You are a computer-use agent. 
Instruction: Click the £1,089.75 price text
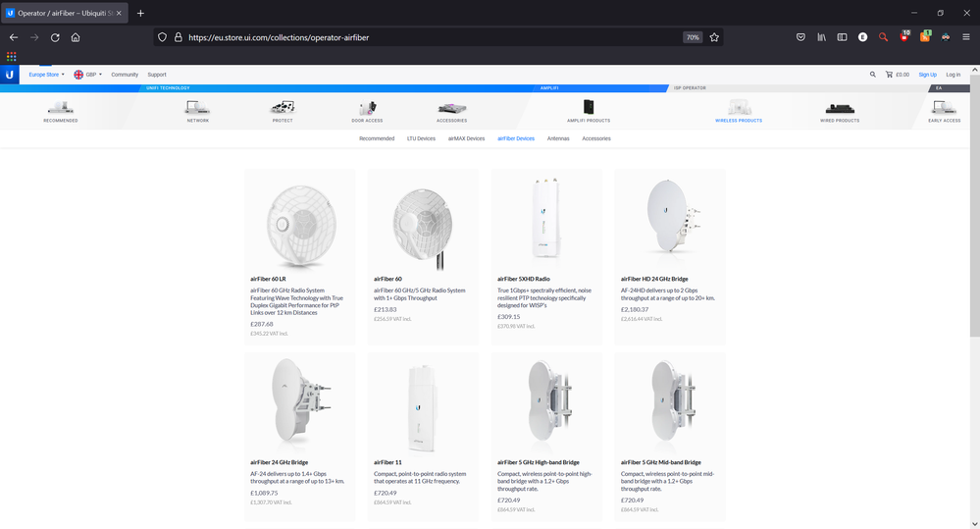(264, 493)
